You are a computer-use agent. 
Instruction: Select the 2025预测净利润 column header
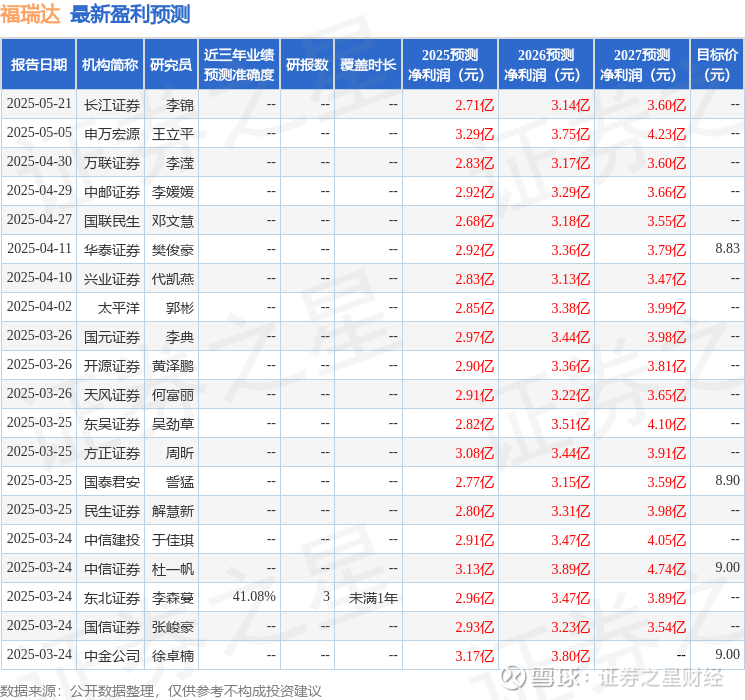(450, 65)
